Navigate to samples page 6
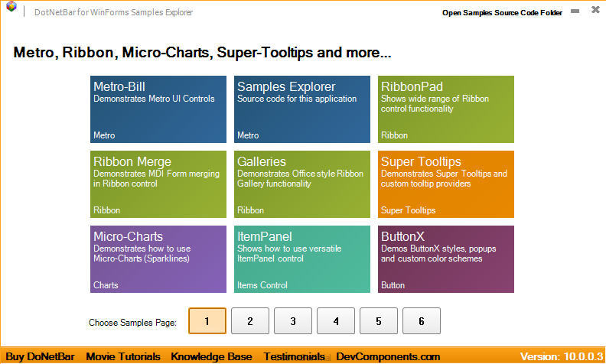The width and height of the screenshot is (606, 364). click(x=422, y=320)
